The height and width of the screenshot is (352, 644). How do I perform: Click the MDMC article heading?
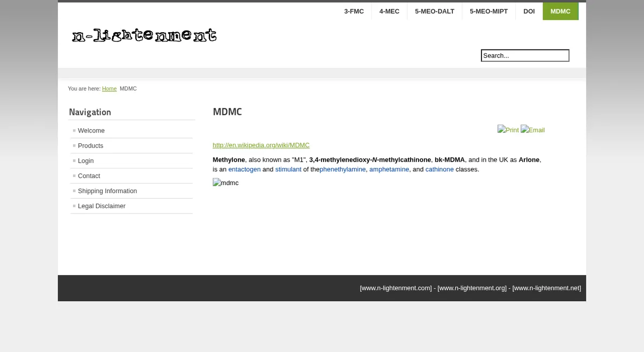pos(228,112)
